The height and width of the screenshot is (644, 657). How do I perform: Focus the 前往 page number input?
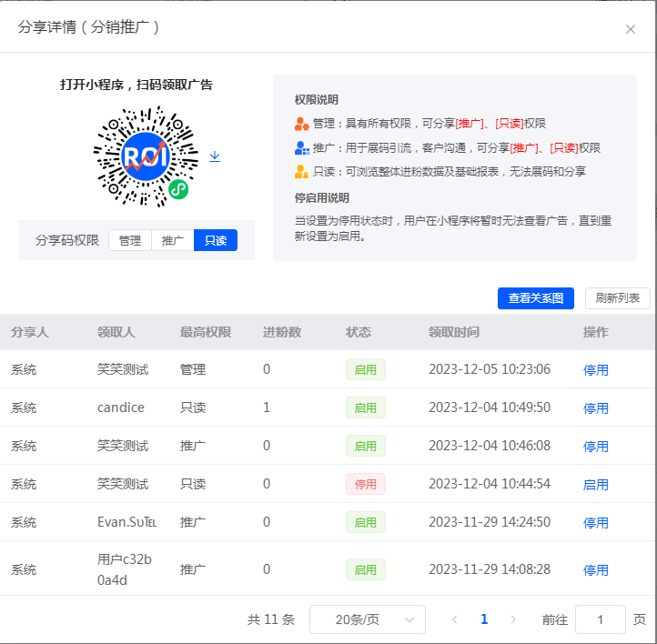pos(601,619)
